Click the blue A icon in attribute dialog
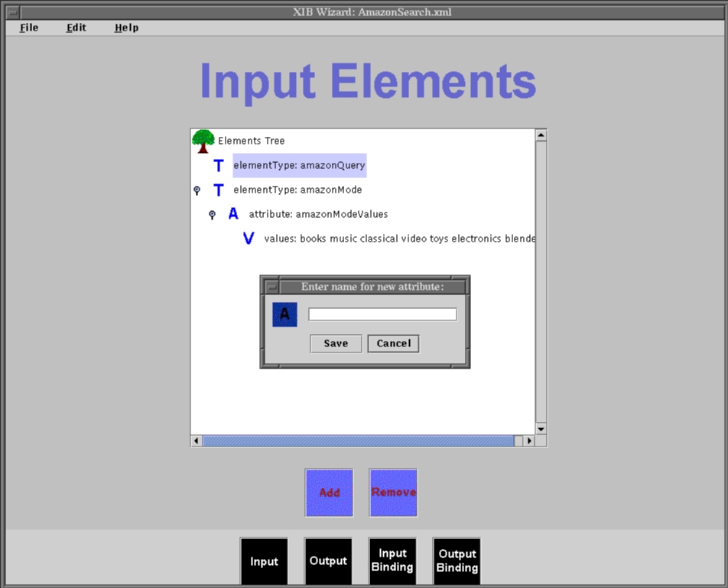728x588 pixels. 284,314
